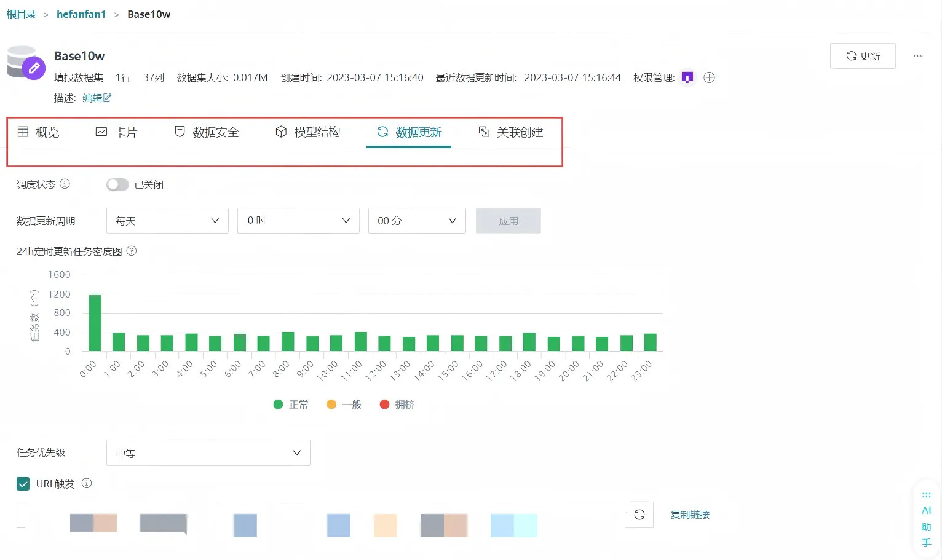Click the 更新 button

tap(862, 56)
